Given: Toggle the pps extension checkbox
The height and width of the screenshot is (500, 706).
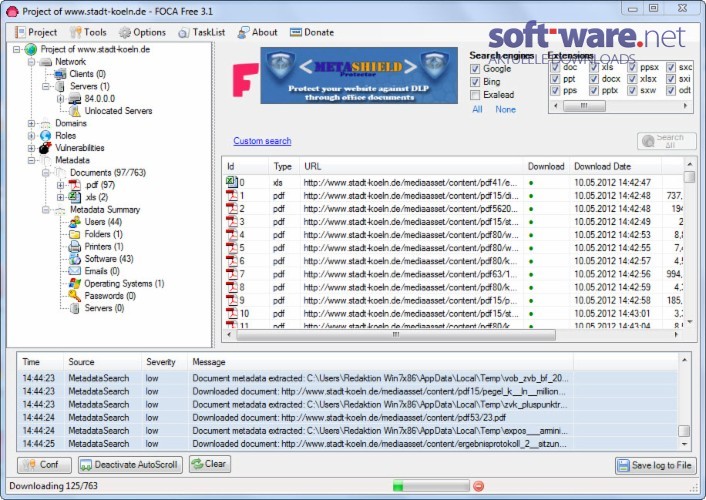Looking at the screenshot, I should 555,91.
